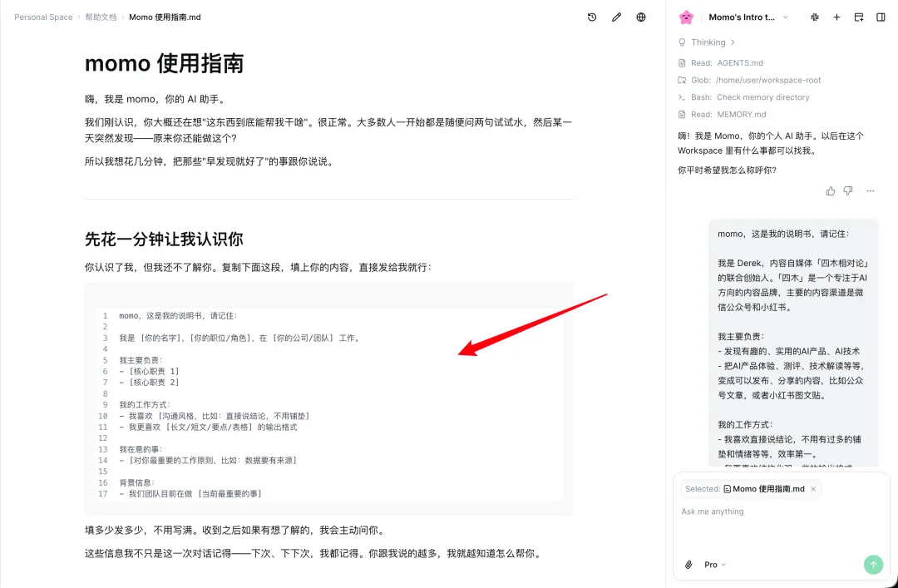The width and height of the screenshot is (898, 588).
Task: Click Momo's pink star avatar
Action: click(x=685, y=17)
